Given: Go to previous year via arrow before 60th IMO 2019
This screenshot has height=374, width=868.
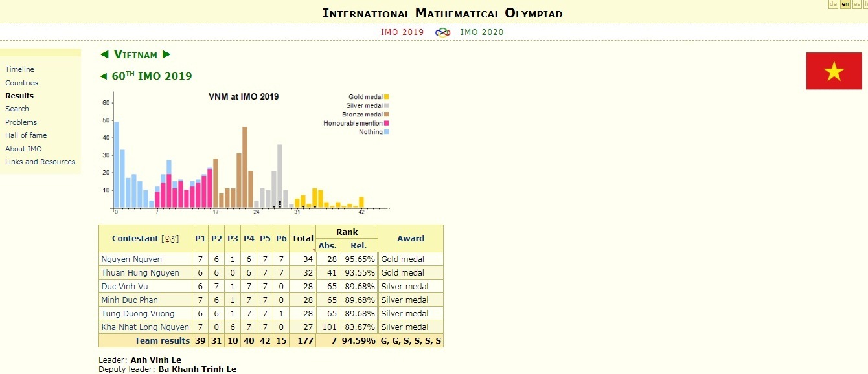Looking at the screenshot, I should click(103, 76).
